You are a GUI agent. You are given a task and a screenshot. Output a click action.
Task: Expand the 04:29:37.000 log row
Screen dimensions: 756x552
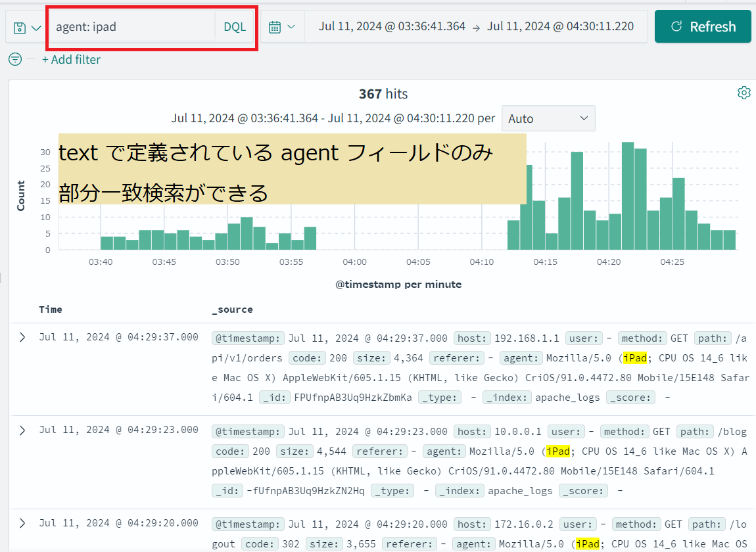pos(22,337)
